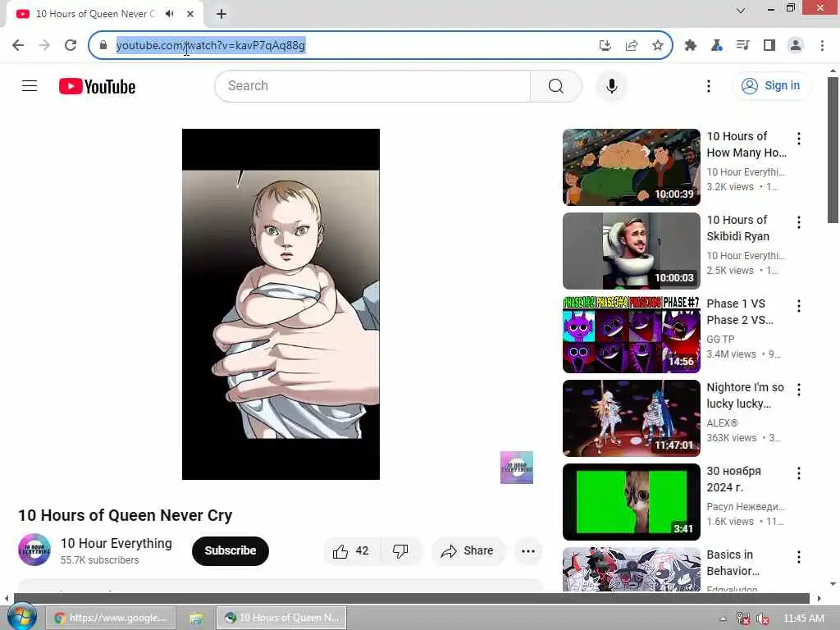Open volume icon in system tray
The image size is (840, 630).
point(762,619)
